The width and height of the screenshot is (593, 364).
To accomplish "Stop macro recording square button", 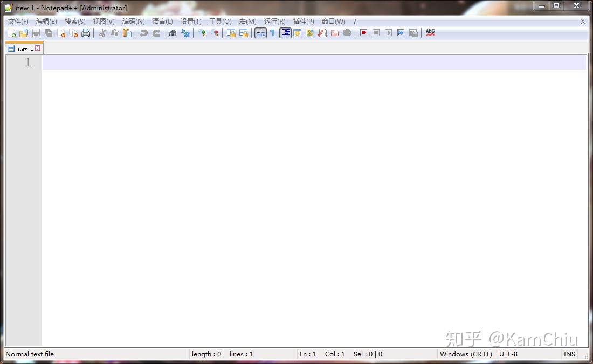I will pyautogui.click(x=376, y=33).
